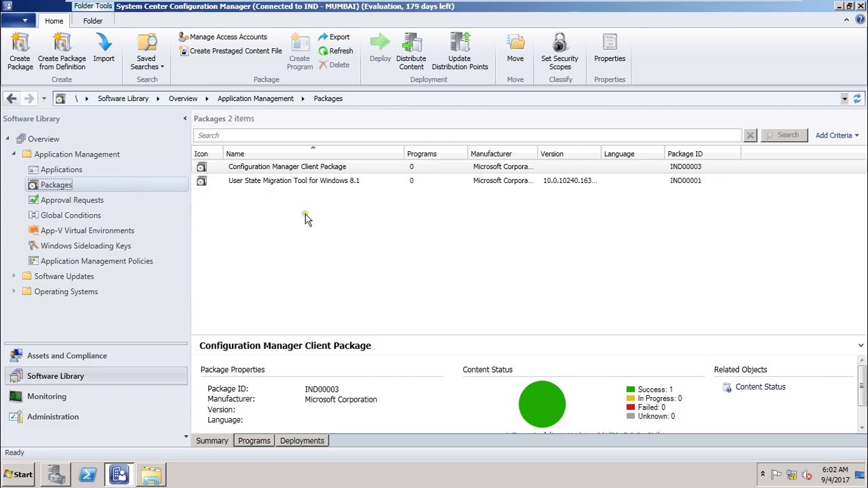Open the Software Library workspace
Viewport: 868px width, 488px height.
point(95,376)
